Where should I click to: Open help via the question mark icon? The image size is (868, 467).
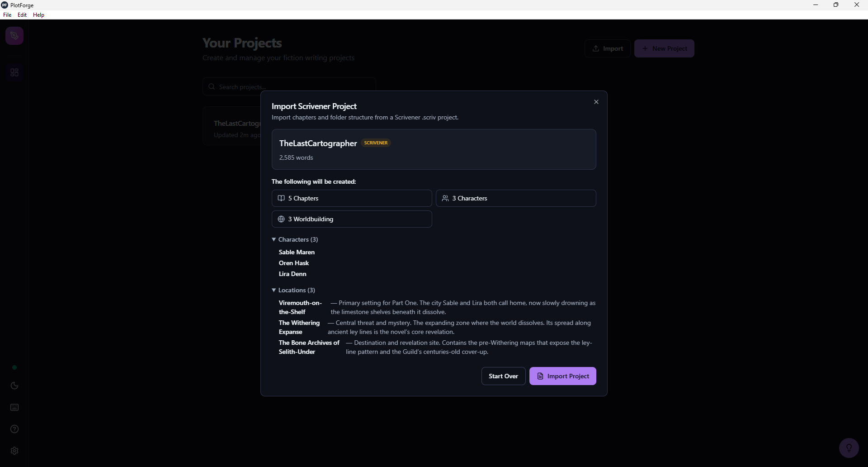click(14, 429)
